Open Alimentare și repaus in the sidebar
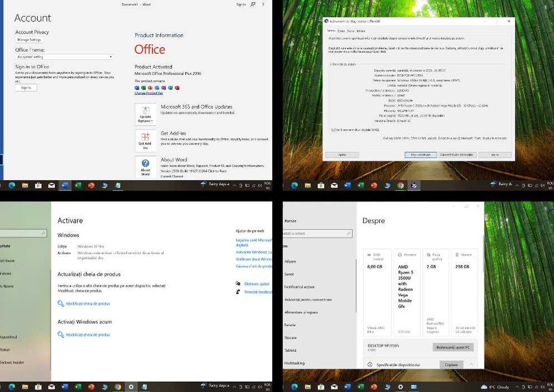This screenshot has height=392, width=554. click(x=301, y=312)
